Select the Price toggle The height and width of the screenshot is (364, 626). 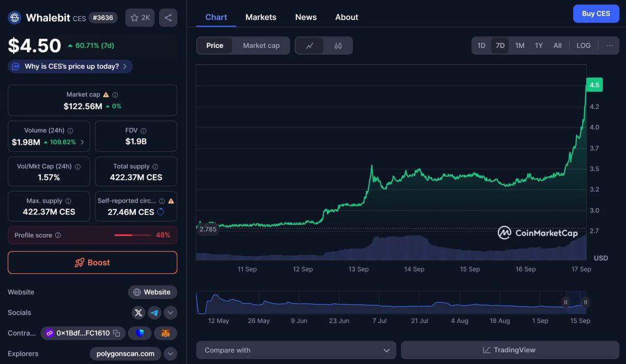[x=215, y=46]
